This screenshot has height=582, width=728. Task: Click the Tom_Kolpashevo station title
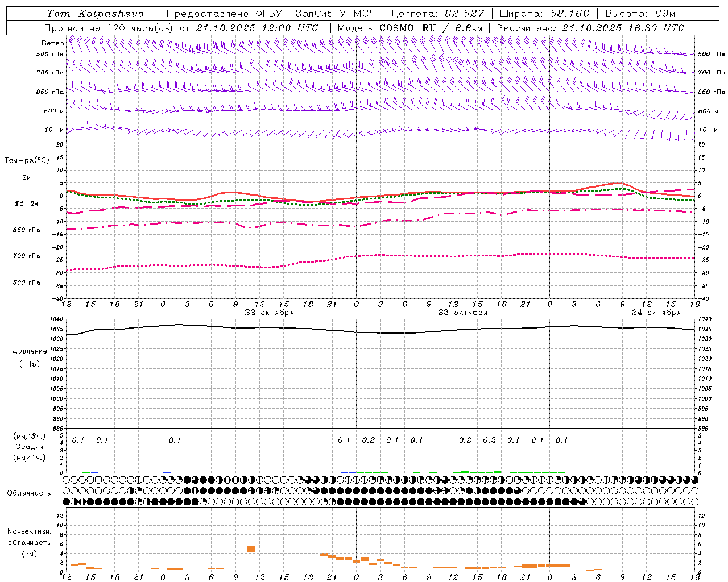click(x=95, y=14)
